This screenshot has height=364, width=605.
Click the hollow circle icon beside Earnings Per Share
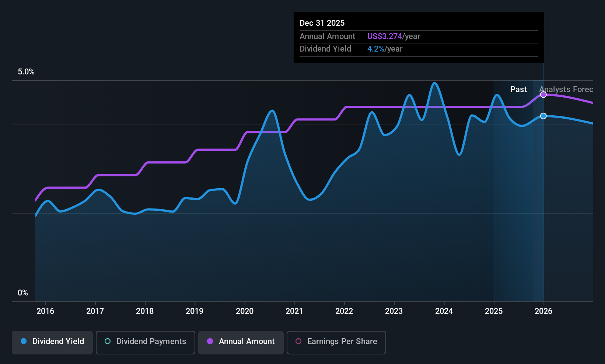coord(298,342)
